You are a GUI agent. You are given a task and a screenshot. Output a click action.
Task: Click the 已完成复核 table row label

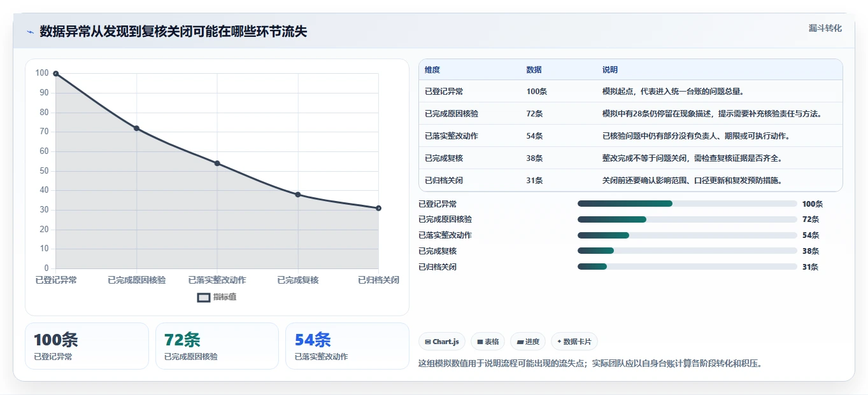(444, 158)
